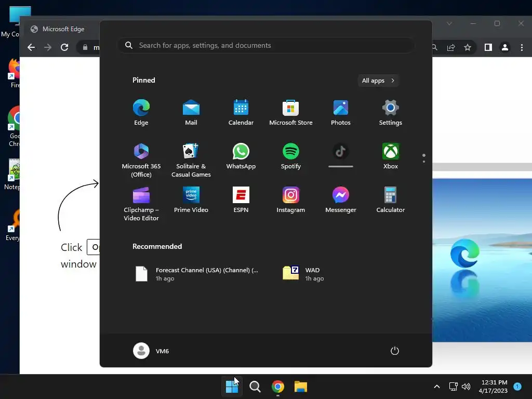The width and height of the screenshot is (532, 399).
Task: Open the clock showing 12:31 PM
Action: coord(493,387)
